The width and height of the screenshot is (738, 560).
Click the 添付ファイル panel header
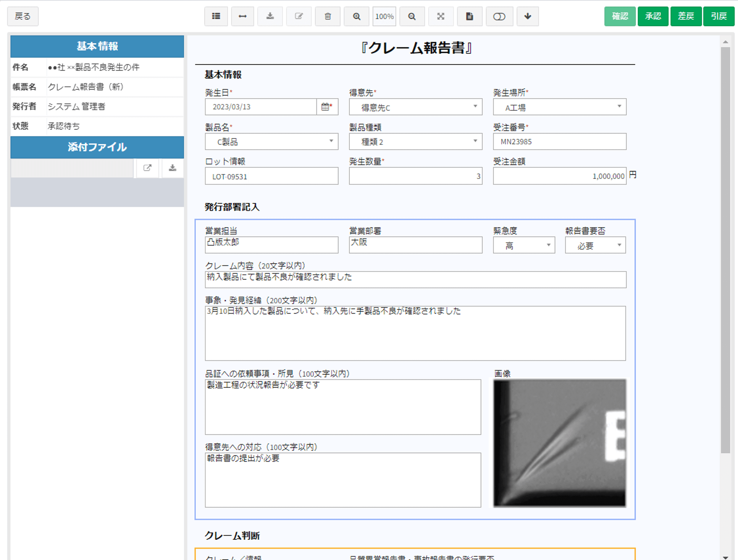pos(97,147)
